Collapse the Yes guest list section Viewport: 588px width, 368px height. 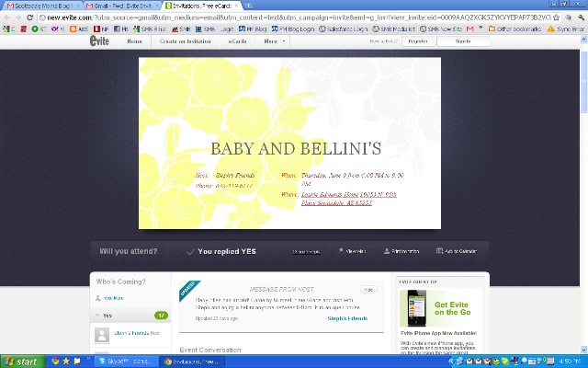(x=97, y=316)
